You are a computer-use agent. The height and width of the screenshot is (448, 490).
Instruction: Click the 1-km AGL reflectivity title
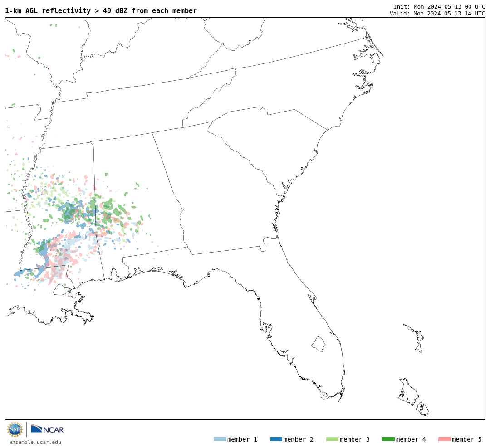(x=101, y=10)
